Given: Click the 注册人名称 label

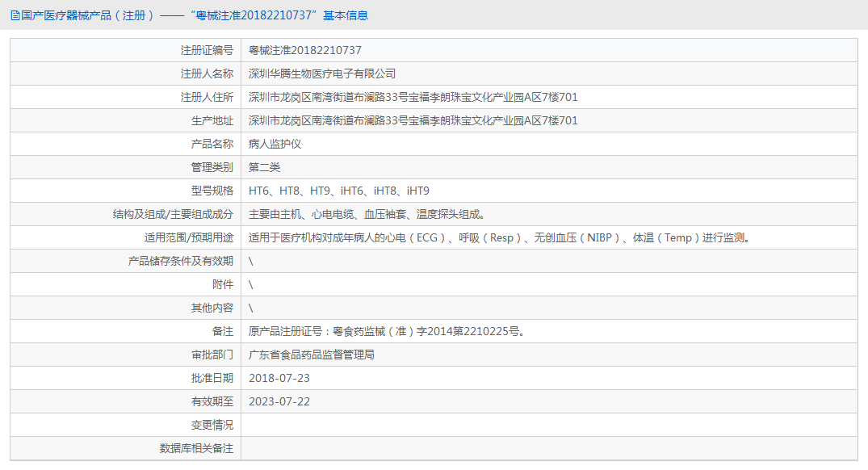Looking at the screenshot, I should pos(207,73).
